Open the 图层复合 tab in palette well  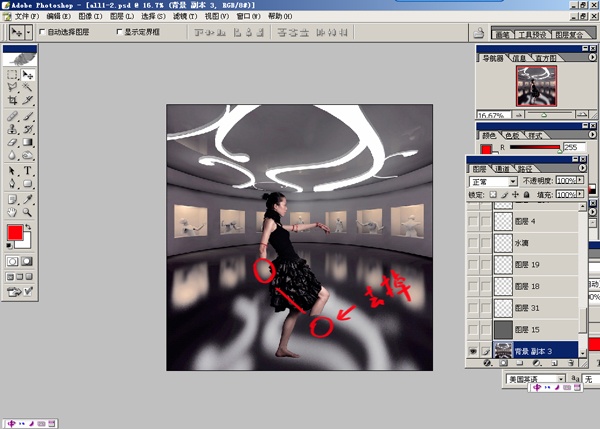569,34
